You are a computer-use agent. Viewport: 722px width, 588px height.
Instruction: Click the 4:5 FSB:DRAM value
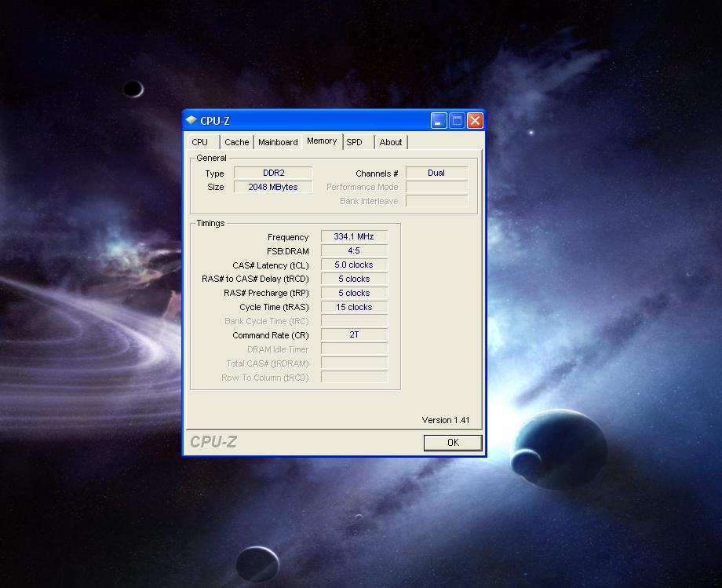354,250
